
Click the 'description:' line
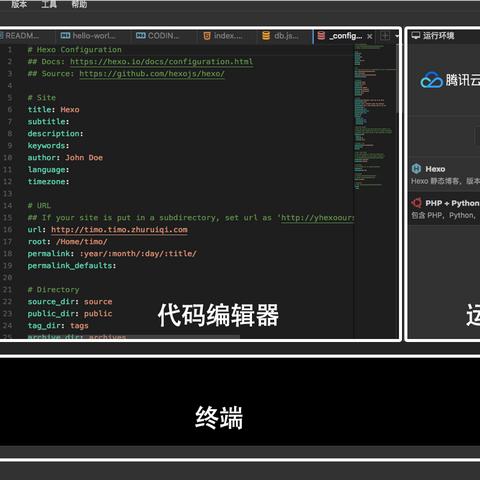coord(55,134)
